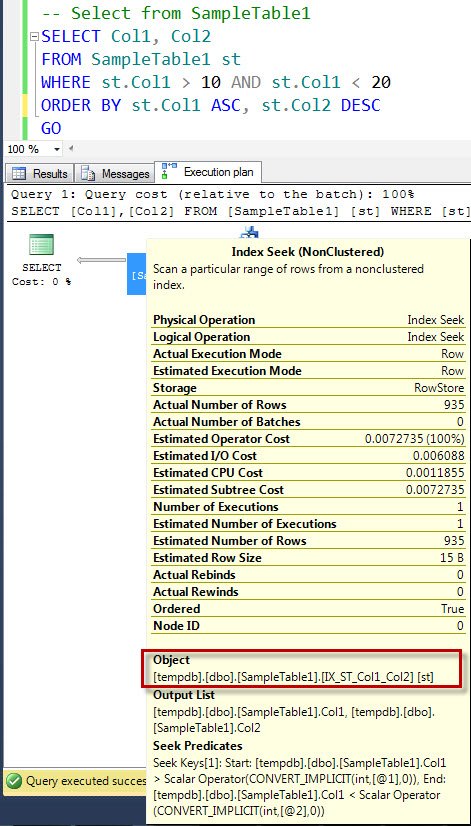Viewport: 471px width, 826px height.
Task: Click the 'Output List' heading
Action: pos(184,695)
